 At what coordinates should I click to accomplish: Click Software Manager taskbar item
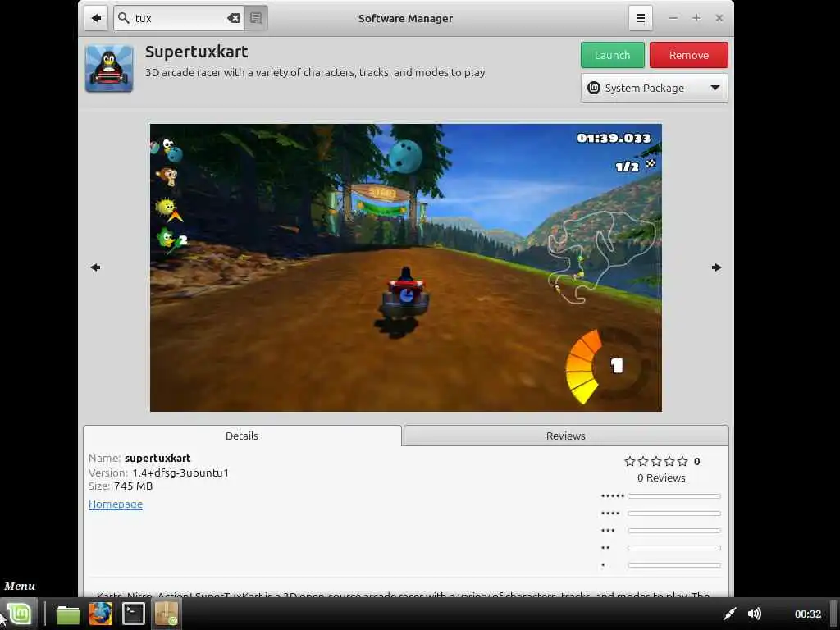pyautogui.click(x=167, y=614)
